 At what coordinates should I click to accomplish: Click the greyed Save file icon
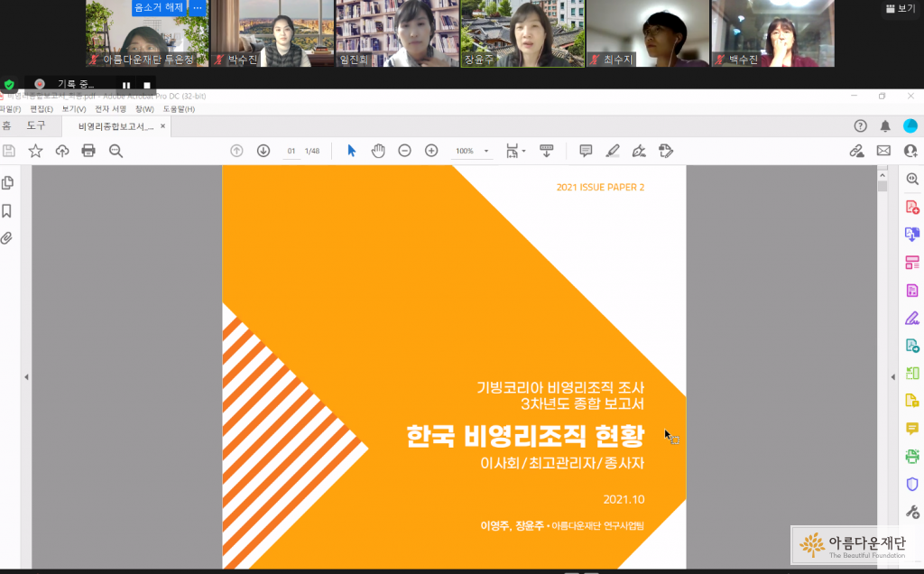[x=9, y=151]
